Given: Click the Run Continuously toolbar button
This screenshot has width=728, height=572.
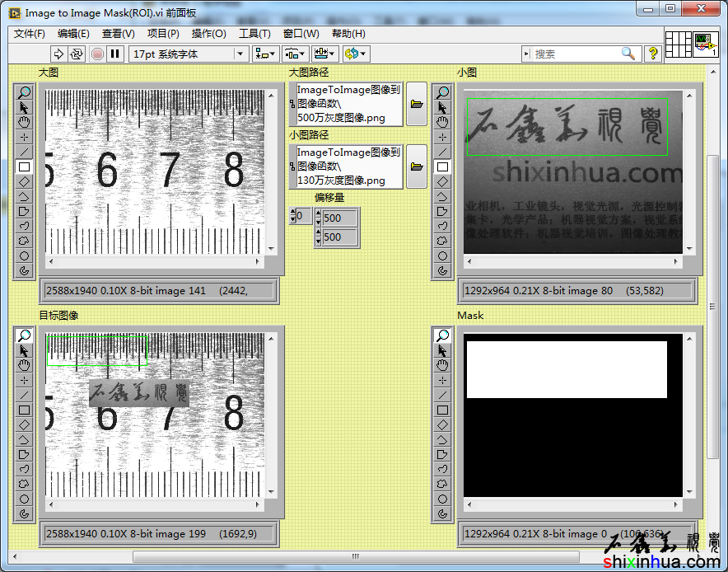Looking at the screenshot, I should pyautogui.click(x=77, y=54).
